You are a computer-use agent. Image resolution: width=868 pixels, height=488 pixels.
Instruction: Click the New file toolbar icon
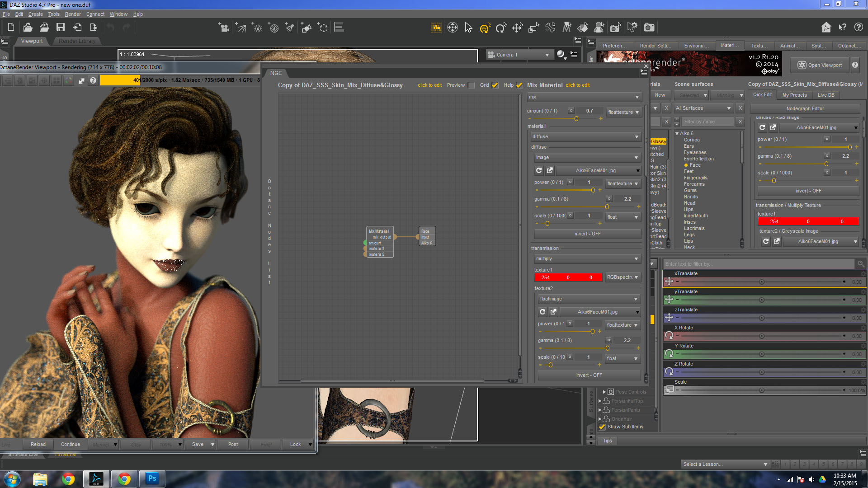(x=11, y=28)
